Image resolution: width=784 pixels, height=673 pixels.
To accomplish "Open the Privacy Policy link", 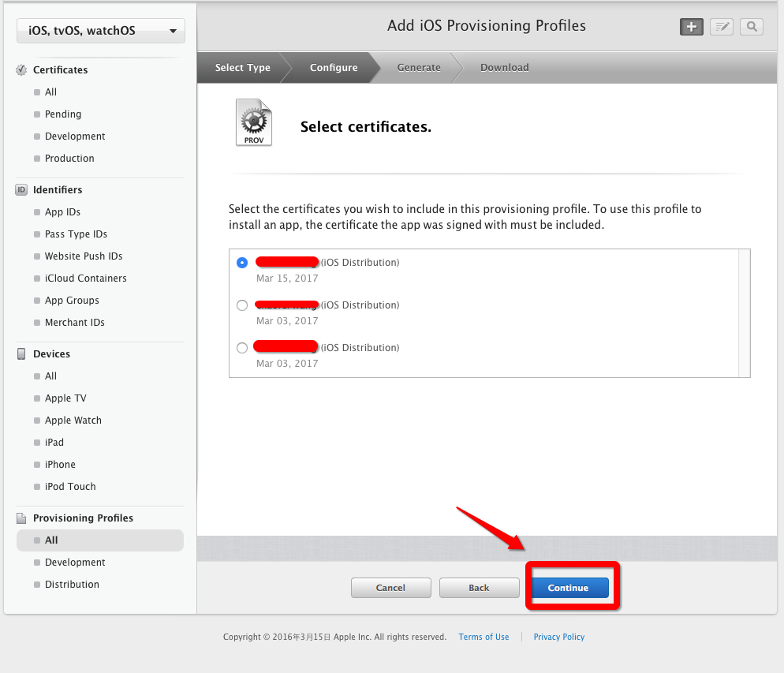I will 558,637.
